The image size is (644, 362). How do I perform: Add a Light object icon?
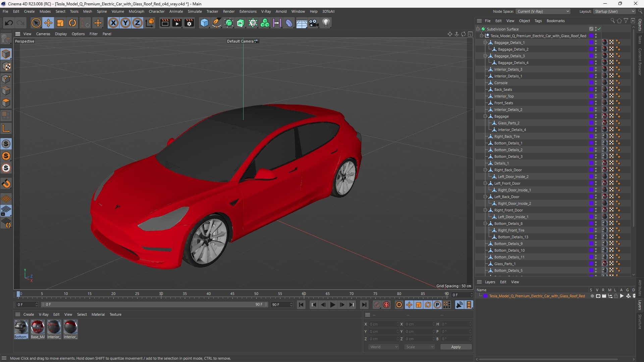[x=326, y=23]
